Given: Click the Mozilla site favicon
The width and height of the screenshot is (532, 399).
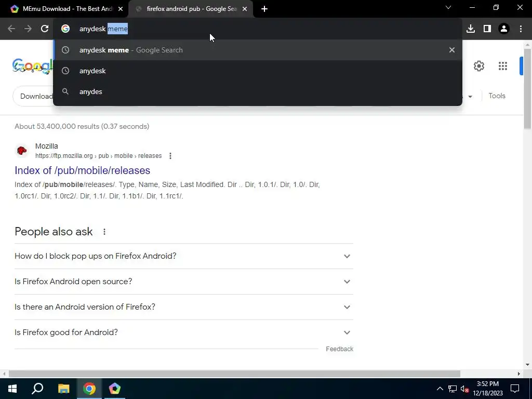Looking at the screenshot, I should (22, 150).
